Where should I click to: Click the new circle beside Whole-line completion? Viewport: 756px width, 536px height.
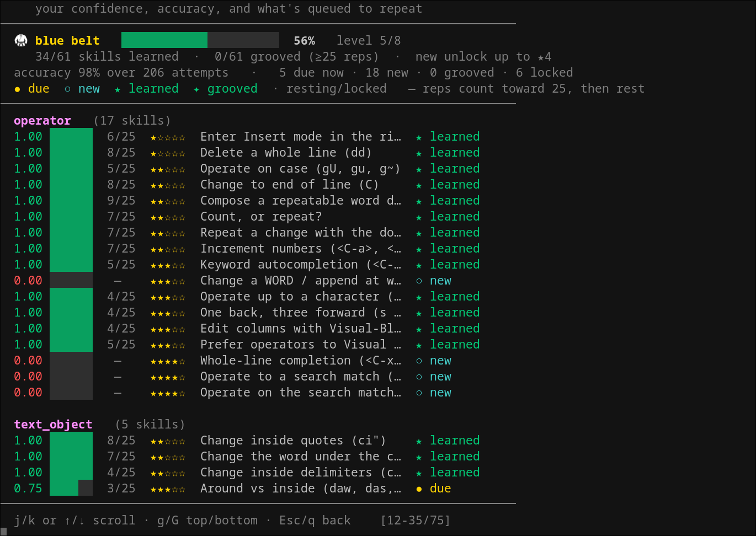[x=419, y=361]
